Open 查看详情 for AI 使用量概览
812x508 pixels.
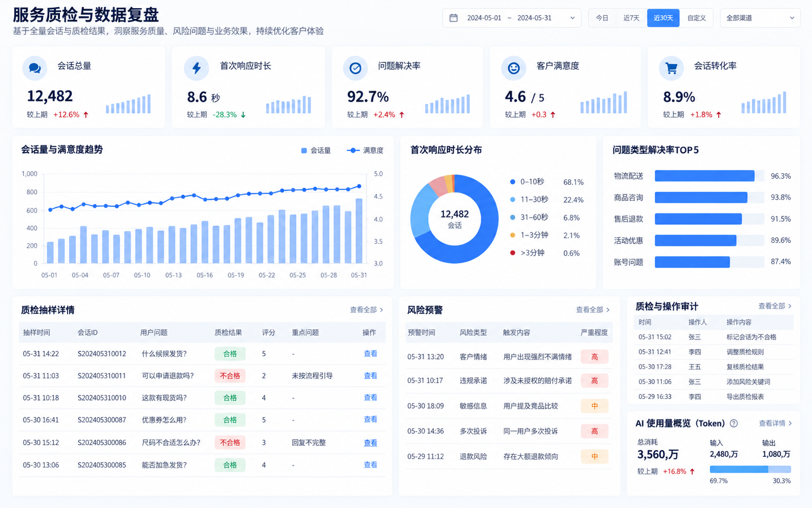pyautogui.click(x=776, y=424)
